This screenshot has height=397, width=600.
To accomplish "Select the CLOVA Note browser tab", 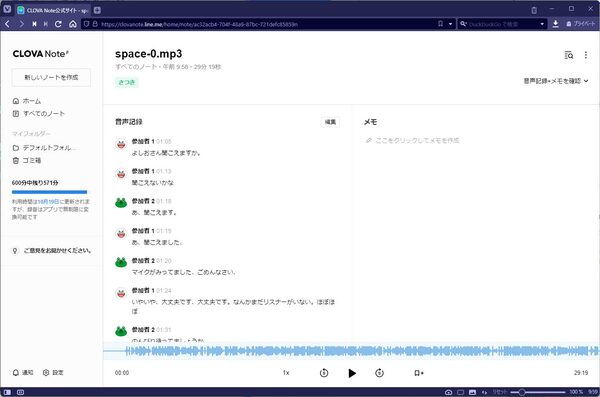I will coord(53,10).
